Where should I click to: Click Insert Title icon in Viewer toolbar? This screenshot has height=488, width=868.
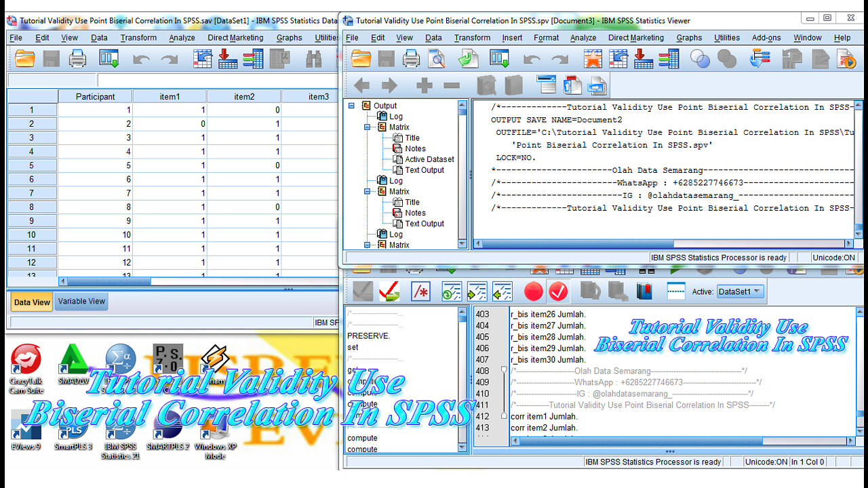[572, 85]
